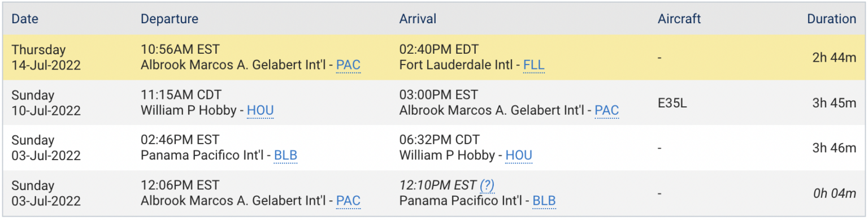Click the Arrival column header

point(418,19)
